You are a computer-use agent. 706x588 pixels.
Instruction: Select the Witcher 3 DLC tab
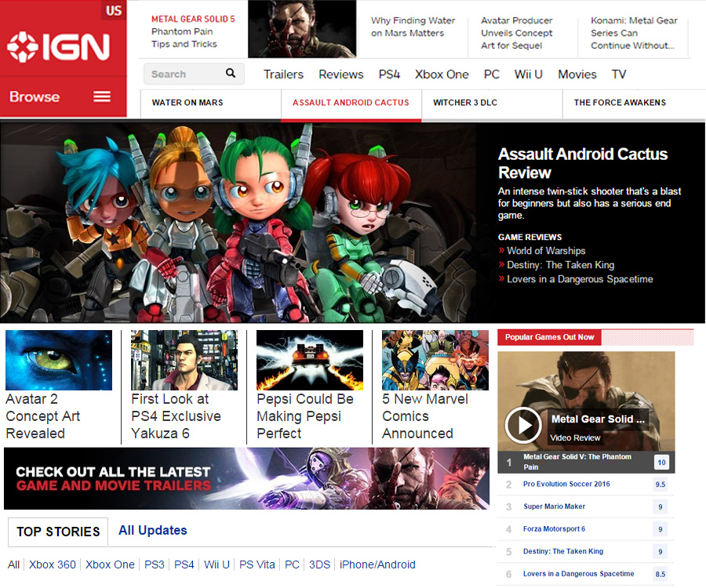pyautogui.click(x=465, y=103)
